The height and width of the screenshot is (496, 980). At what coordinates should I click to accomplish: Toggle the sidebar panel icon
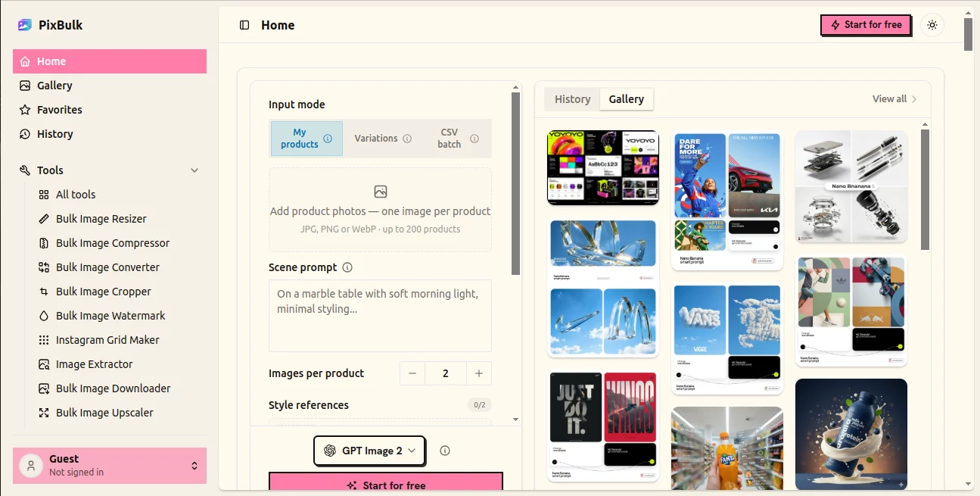tap(244, 25)
